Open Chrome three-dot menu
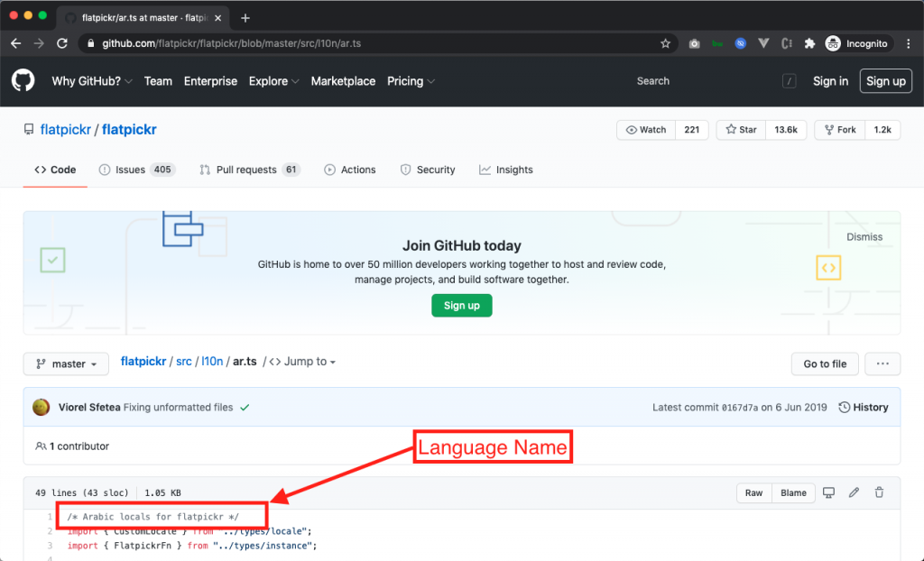The height and width of the screenshot is (561, 924). [908, 43]
